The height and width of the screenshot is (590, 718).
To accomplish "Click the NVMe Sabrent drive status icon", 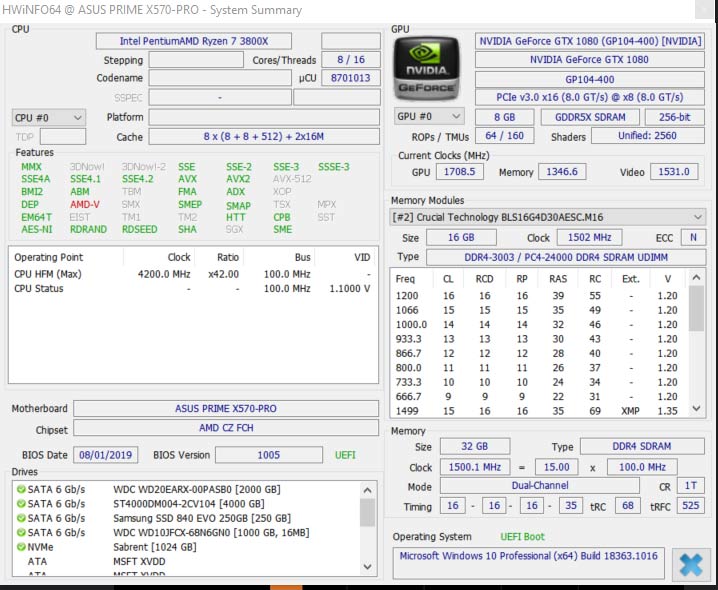I will click(20, 549).
